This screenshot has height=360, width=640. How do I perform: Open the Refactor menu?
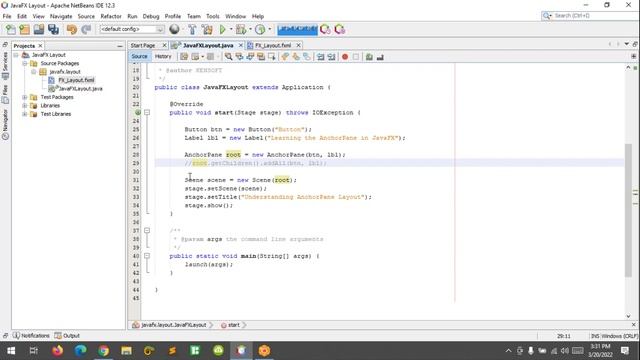point(111,16)
